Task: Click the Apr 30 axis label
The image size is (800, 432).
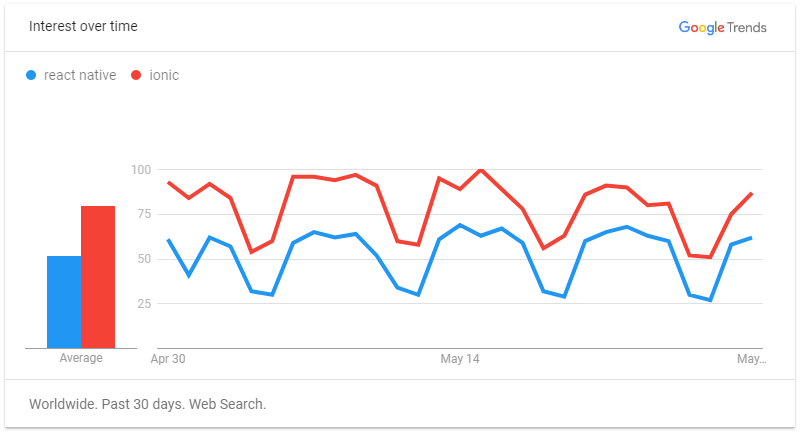Action: point(168,359)
